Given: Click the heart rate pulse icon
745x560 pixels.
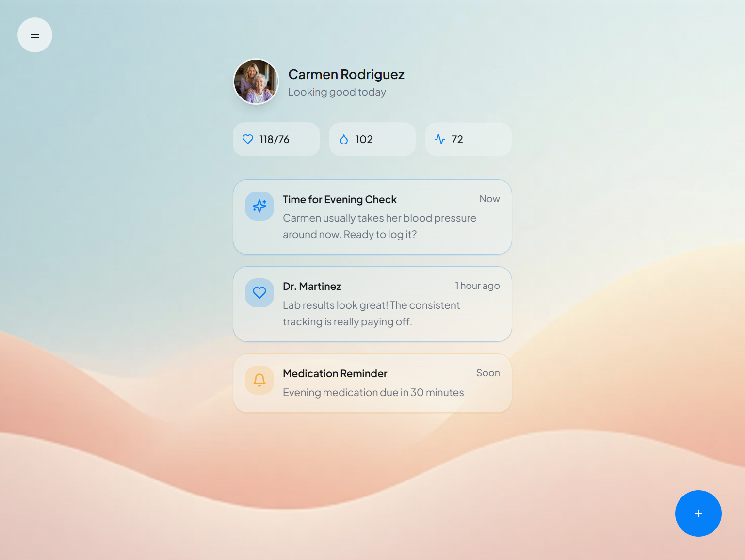Looking at the screenshot, I should point(440,139).
